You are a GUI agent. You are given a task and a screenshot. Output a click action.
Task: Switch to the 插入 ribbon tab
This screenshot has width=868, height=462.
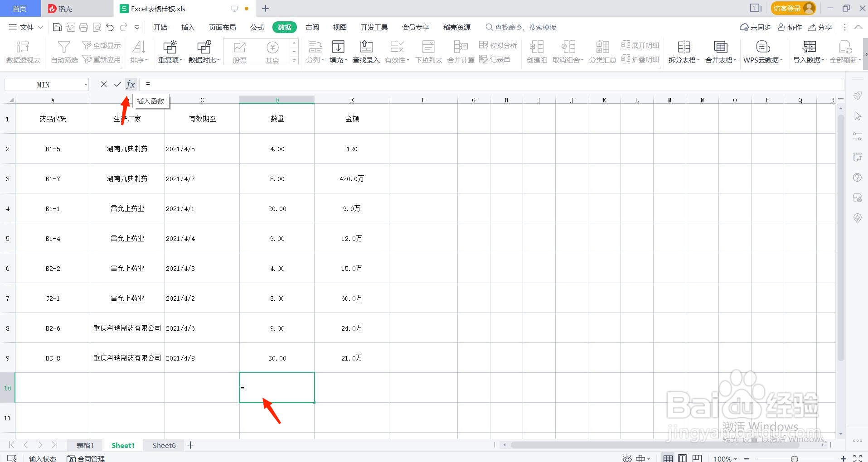pos(188,27)
